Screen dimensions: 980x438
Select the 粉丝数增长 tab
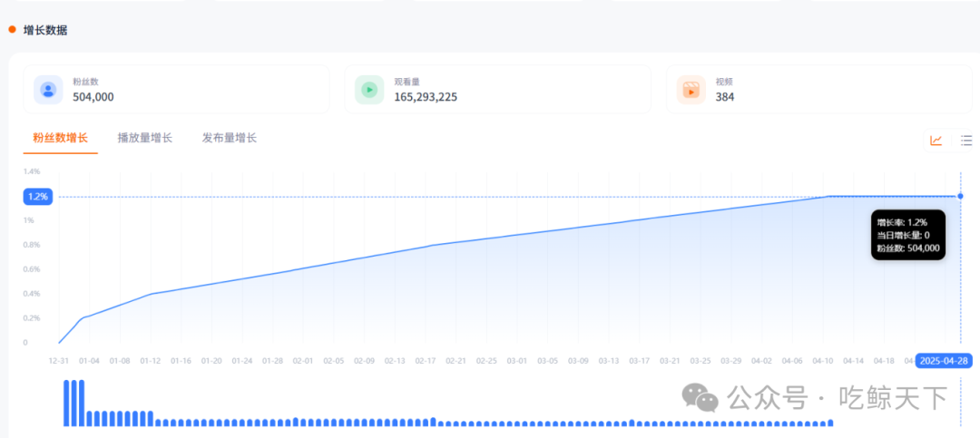click(60, 138)
